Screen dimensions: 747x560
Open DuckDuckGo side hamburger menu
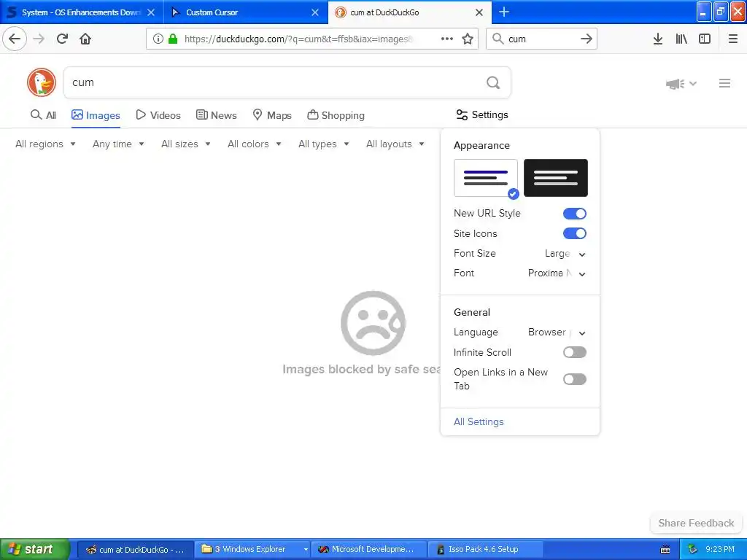tap(724, 83)
